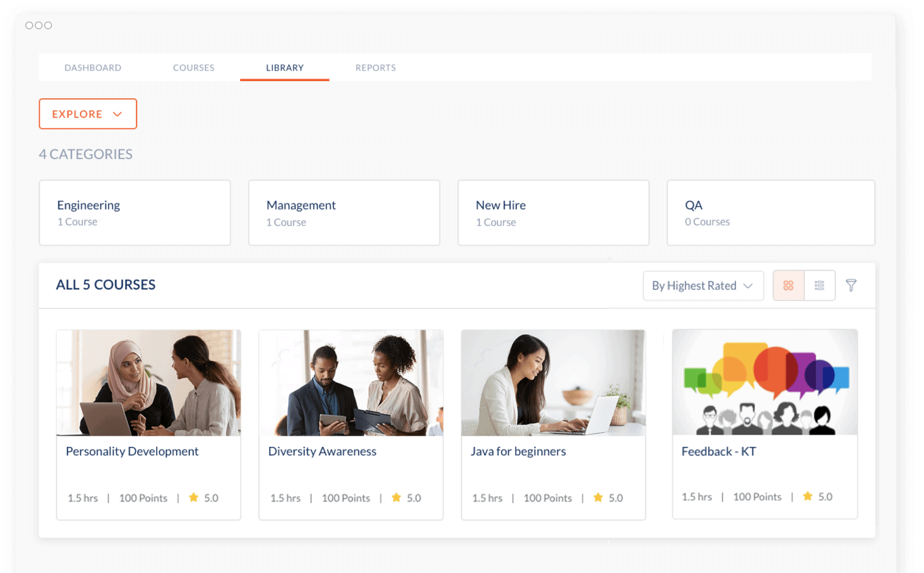Switch to the Reports tab
The height and width of the screenshot is (573, 924).
click(376, 67)
